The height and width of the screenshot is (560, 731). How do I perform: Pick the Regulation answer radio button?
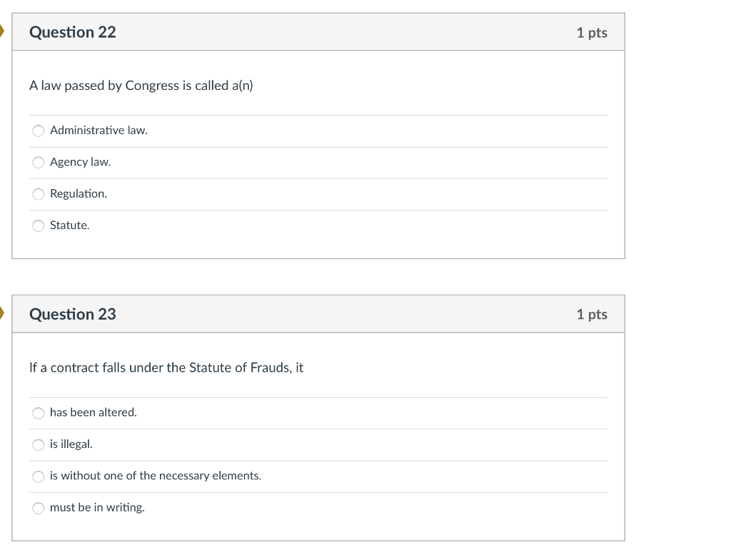(39, 194)
